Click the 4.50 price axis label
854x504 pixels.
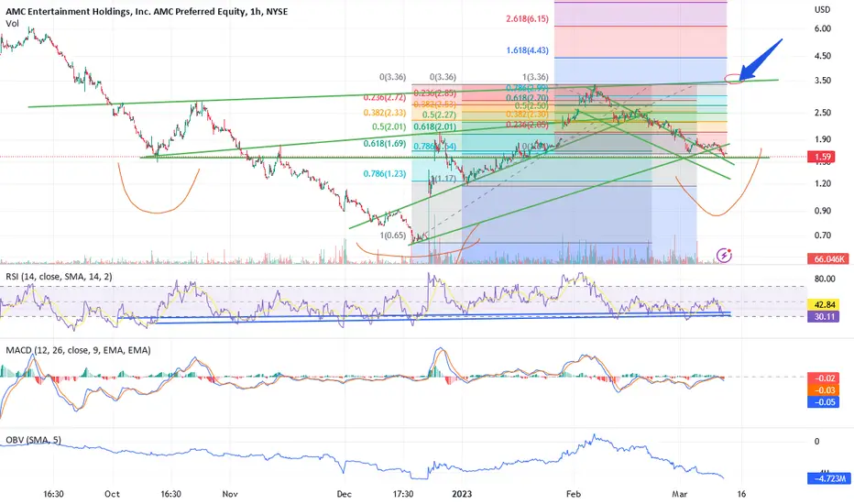pyautogui.click(x=823, y=56)
